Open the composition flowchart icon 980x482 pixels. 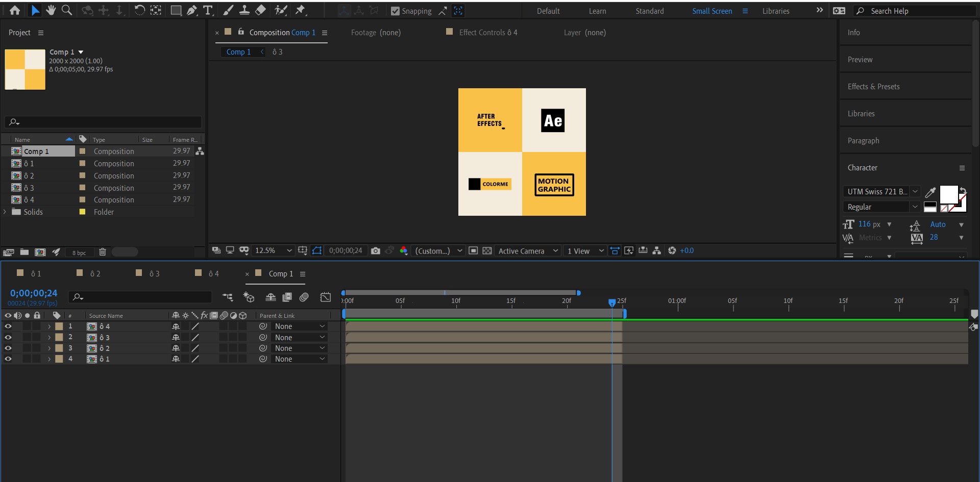656,250
